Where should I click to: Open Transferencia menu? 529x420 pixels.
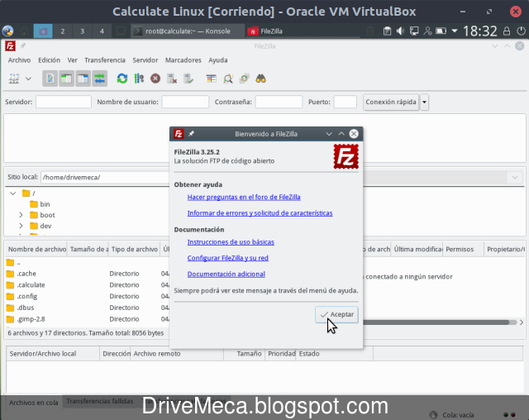(x=105, y=60)
